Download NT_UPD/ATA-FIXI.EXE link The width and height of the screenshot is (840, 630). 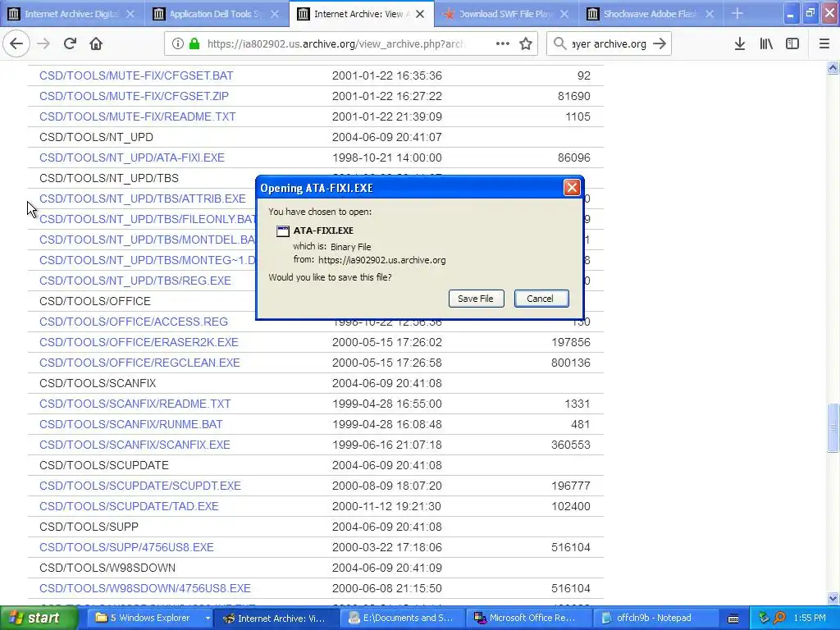[132, 157]
